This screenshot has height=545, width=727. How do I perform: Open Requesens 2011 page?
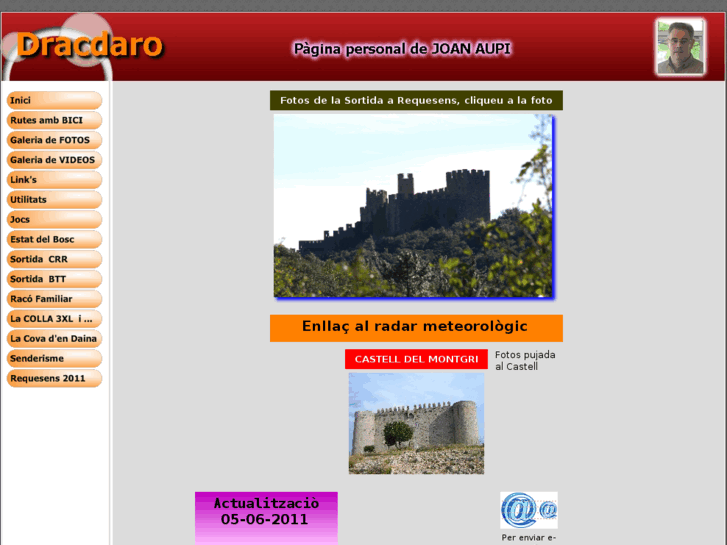(54, 378)
